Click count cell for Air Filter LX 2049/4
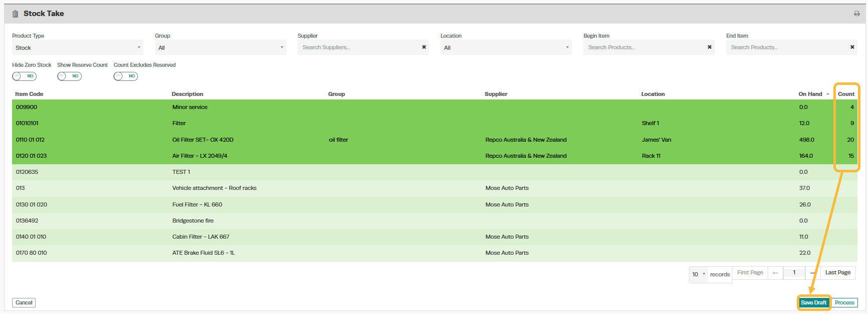The image size is (868, 314). click(846, 156)
